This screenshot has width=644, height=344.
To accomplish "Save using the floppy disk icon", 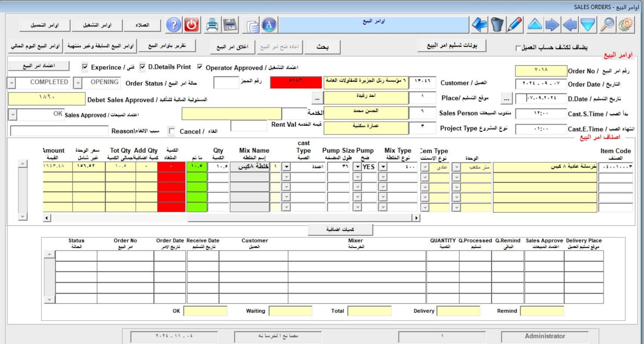I will pyautogui.click(x=230, y=25).
